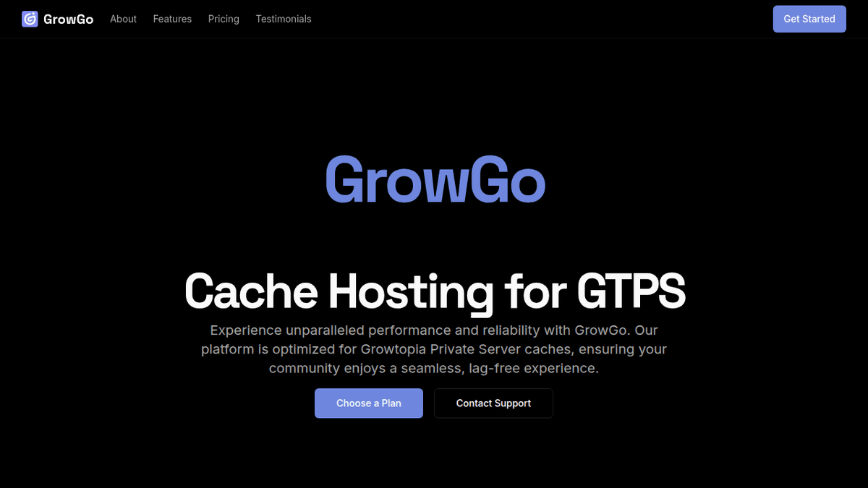Go to Pricing in the header links
Image resolution: width=868 pixels, height=488 pixels.
(224, 19)
